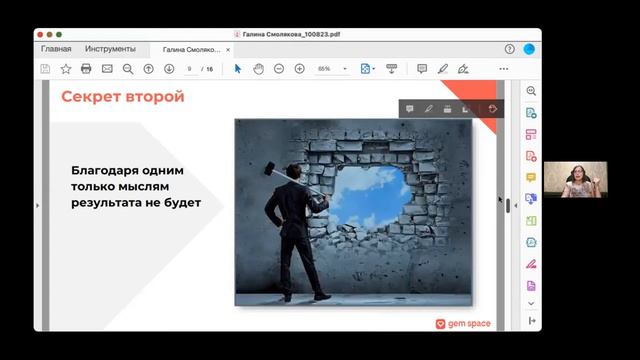
Task: Open the Sign tool in the toolbar
Action: coord(463,69)
